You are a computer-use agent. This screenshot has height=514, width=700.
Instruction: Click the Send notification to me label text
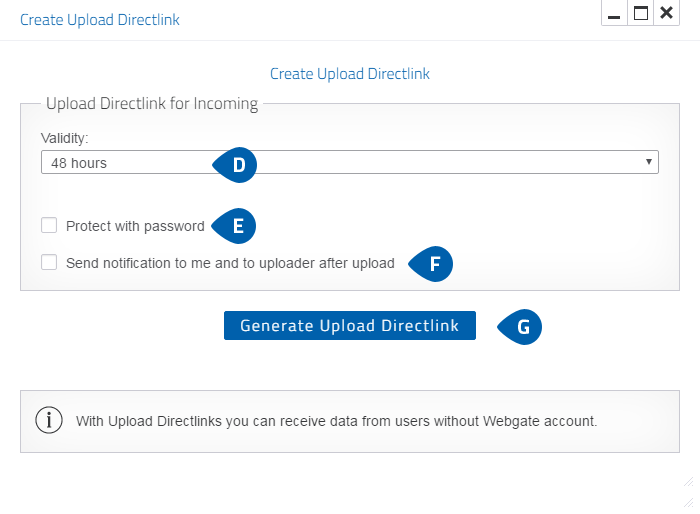click(x=230, y=263)
